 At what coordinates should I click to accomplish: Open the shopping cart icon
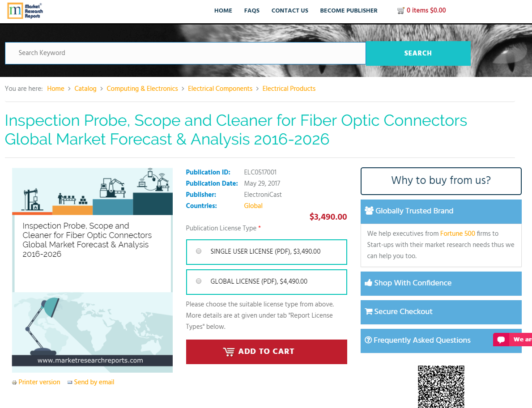pyautogui.click(x=400, y=11)
